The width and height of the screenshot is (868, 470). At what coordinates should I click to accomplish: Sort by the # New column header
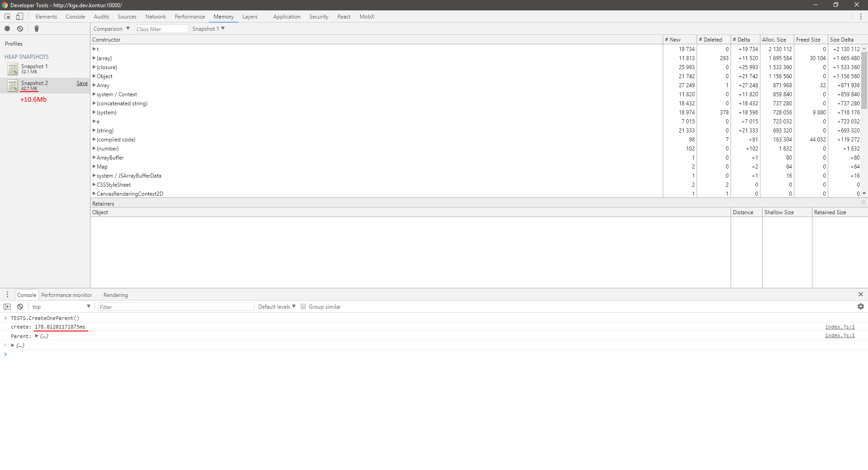point(679,39)
